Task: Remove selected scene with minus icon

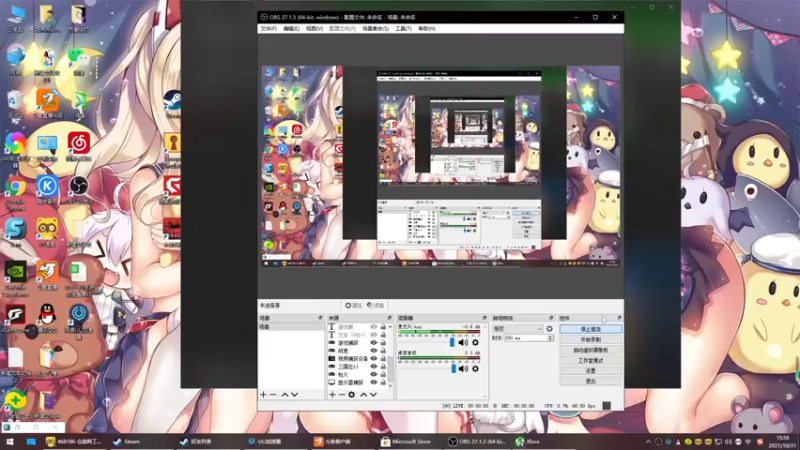Action: (273, 395)
